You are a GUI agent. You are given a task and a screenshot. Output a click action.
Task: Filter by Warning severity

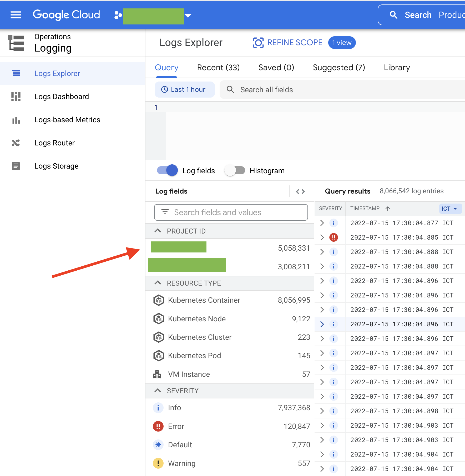[x=230, y=463]
